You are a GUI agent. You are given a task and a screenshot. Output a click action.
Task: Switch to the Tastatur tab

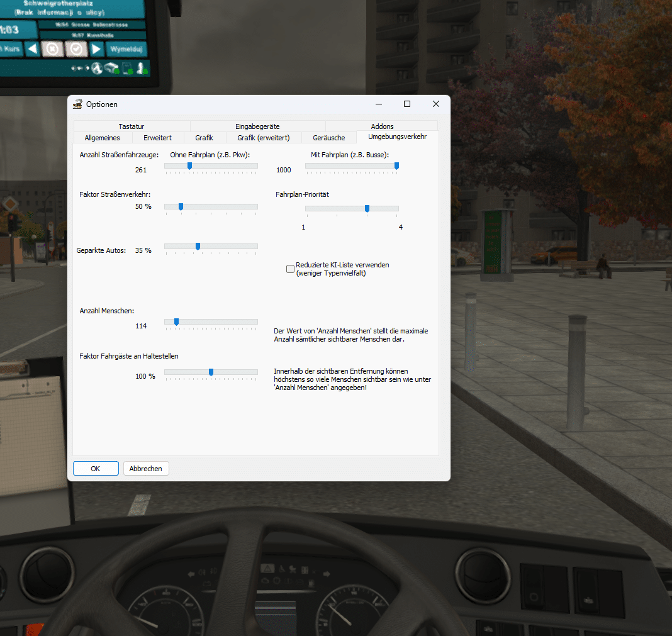point(132,126)
